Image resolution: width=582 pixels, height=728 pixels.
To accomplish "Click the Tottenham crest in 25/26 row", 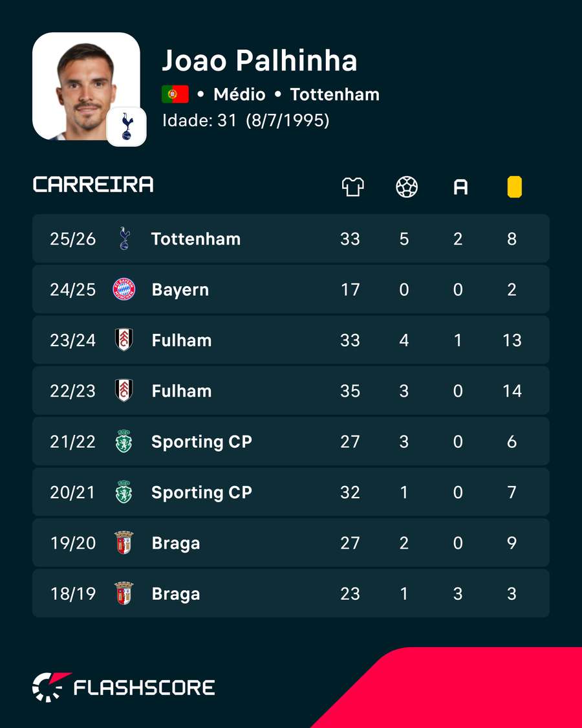I will pyautogui.click(x=124, y=239).
